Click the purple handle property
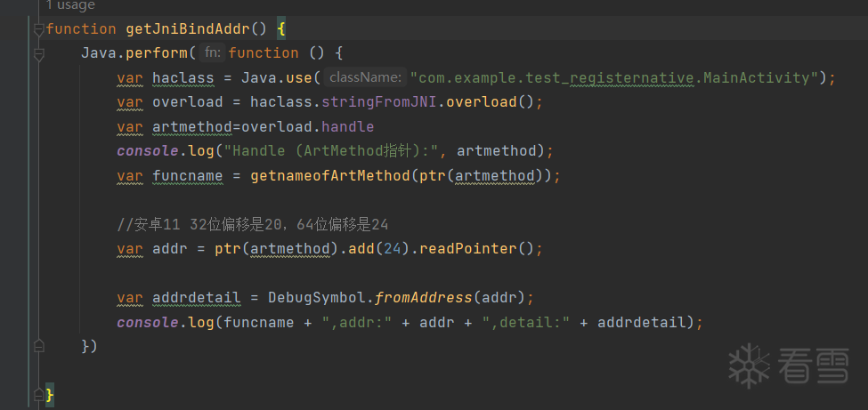This screenshot has height=410, width=868. click(347, 126)
